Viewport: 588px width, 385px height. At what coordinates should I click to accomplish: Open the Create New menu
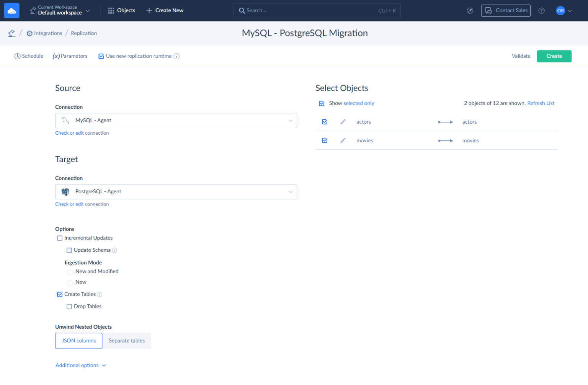pyautogui.click(x=165, y=10)
